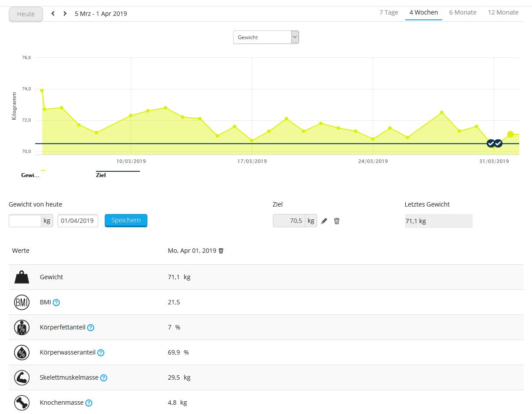Click the Heute button
Screen dimensions: 532x414
[26, 14]
